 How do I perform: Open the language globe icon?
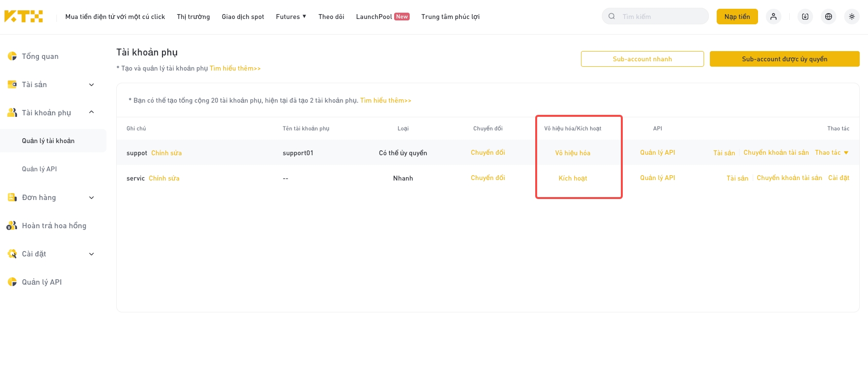point(829,17)
